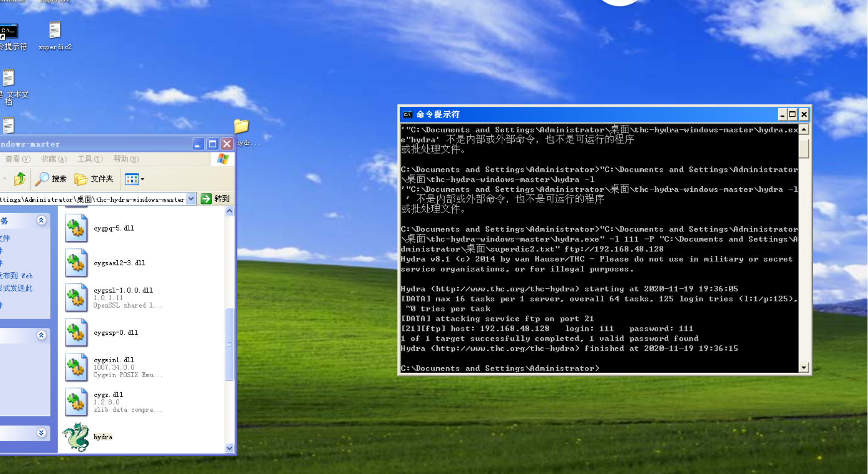Image resolution: width=868 pixels, height=474 pixels.
Task: Minimize the Explorer window
Action: pyautogui.click(x=198, y=144)
